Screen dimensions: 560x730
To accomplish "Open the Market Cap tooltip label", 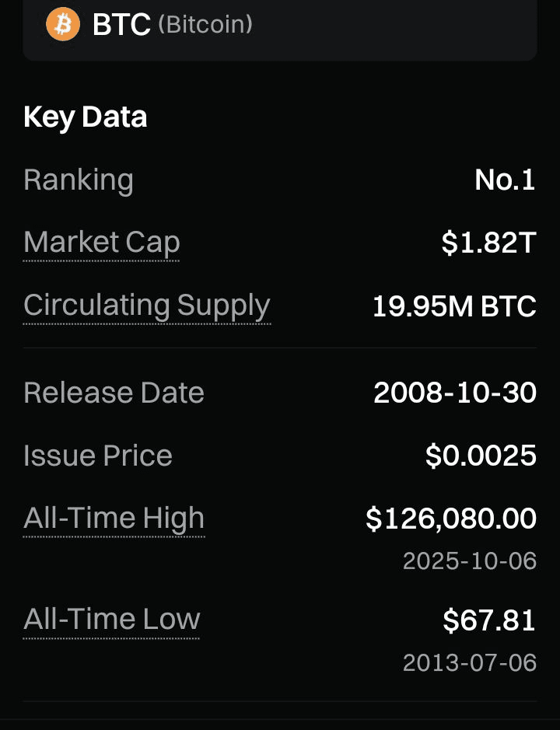I will [102, 243].
